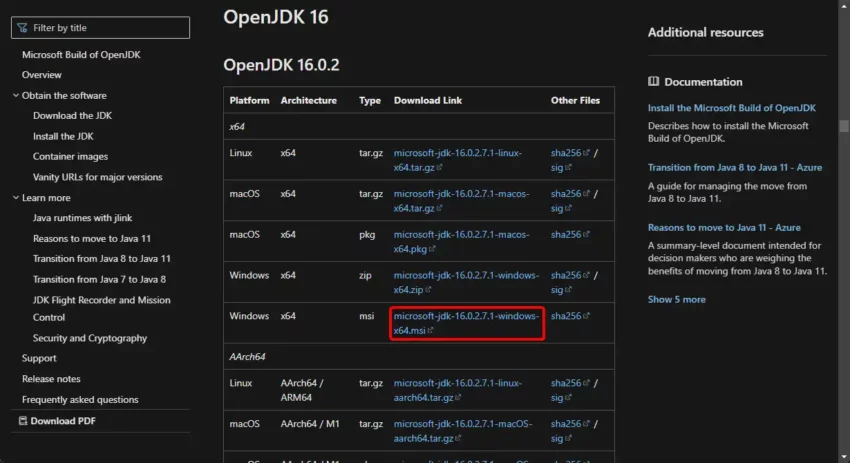This screenshot has width=850, height=463.
Task: Download the windows-x64.zip JDK file
Action: tap(466, 282)
